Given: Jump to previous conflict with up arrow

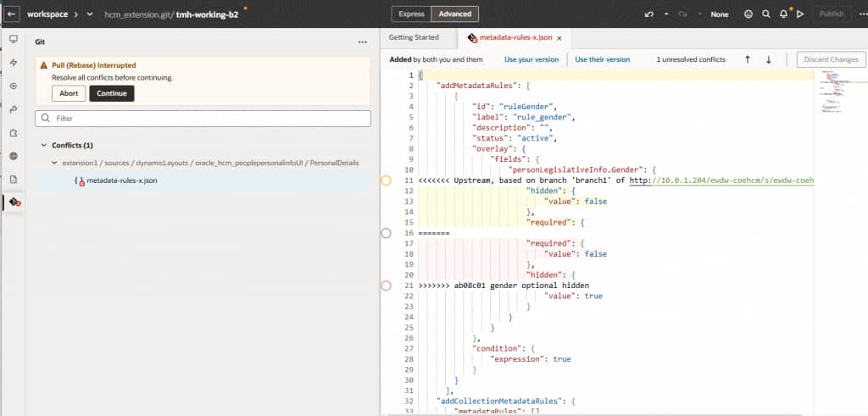Looking at the screenshot, I should [x=748, y=60].
